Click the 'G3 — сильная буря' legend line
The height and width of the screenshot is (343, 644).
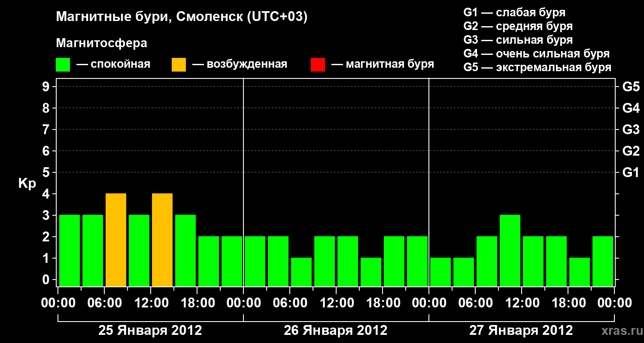pyautogui.click(x=518, y=39)
